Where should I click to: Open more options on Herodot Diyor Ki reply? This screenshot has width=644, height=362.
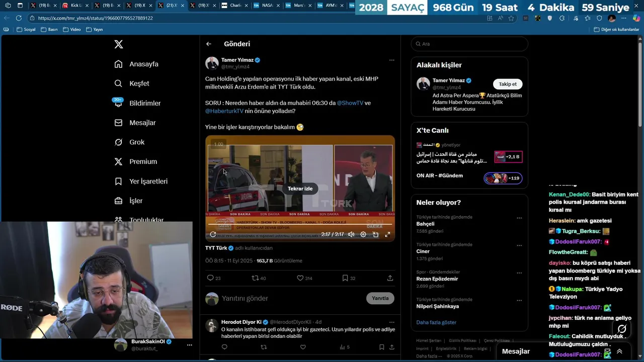pyautogui.click(x=391, y=322)
